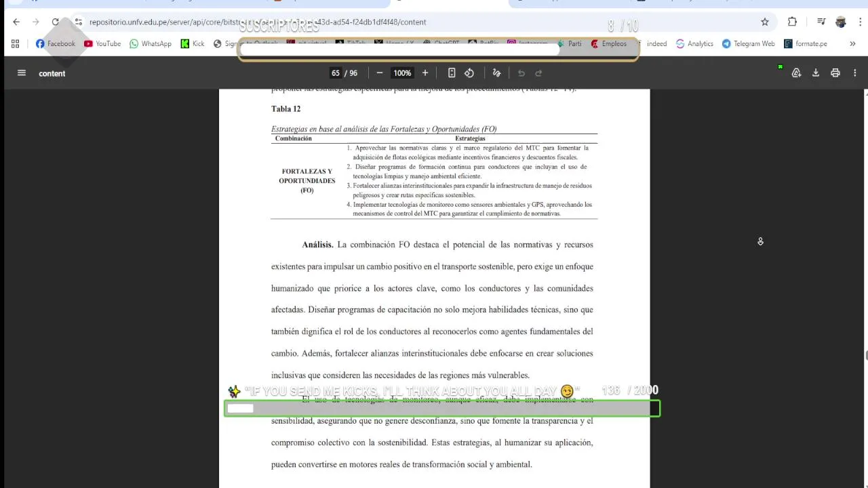This screenshot has height=488, width=868.
Task: Click the 'Análisis.' bold word
Action: tap(317, 245)
